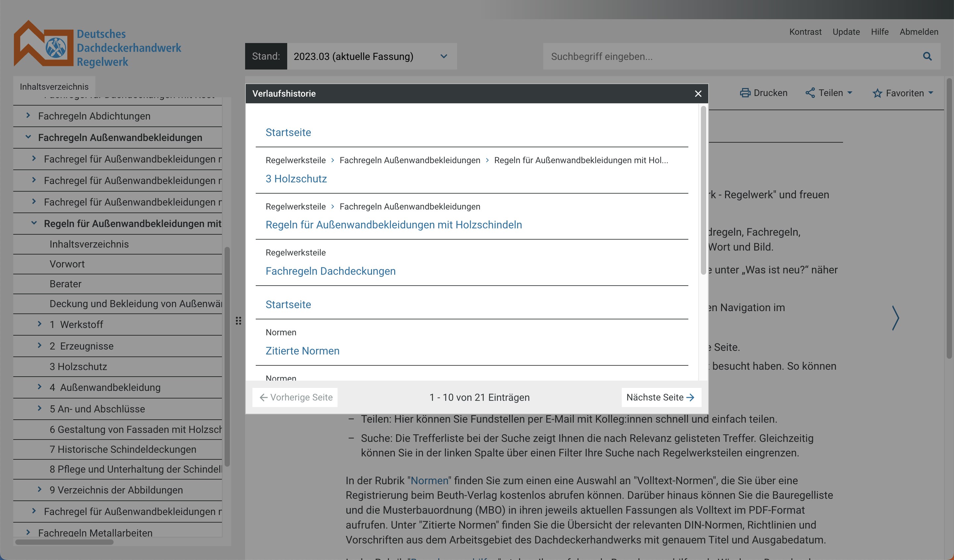Open the Hilfe menu item
954x560 pixels.
click(879, 32)
